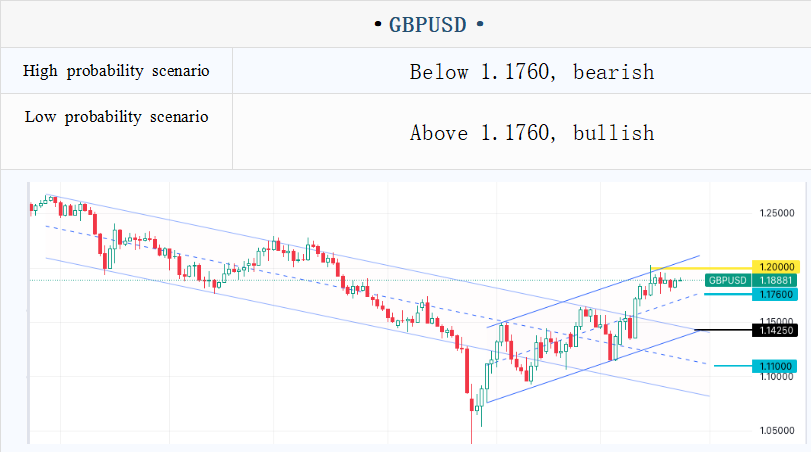Click the 1.05000 axis price value
Viewport: 811px width, 452px height.
pyautogui.click(x=777, y=430)
